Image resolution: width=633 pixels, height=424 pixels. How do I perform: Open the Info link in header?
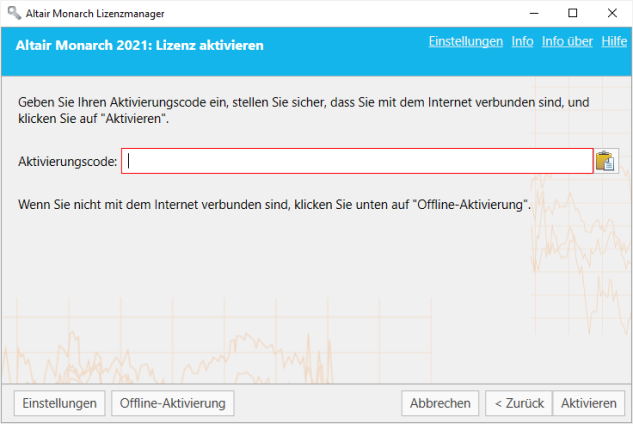[x=522, y=41]
